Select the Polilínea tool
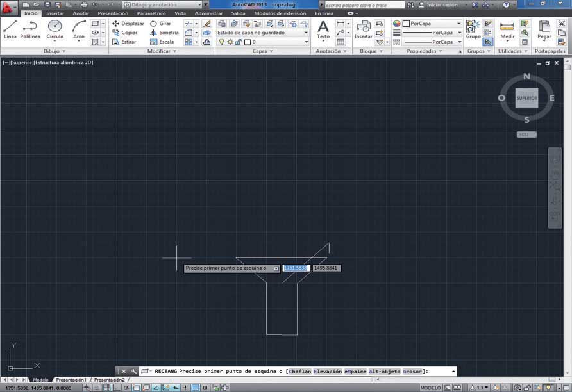572x392 pixels. 30,29
